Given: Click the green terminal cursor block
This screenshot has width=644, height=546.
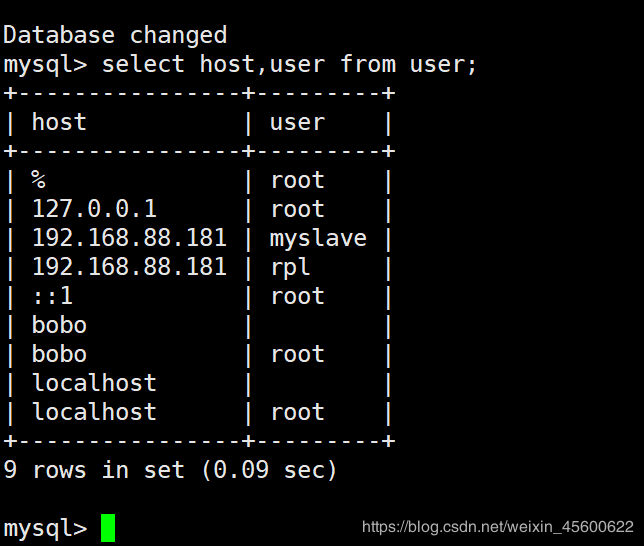Looking at the screenshot, I should coord(108,528).
